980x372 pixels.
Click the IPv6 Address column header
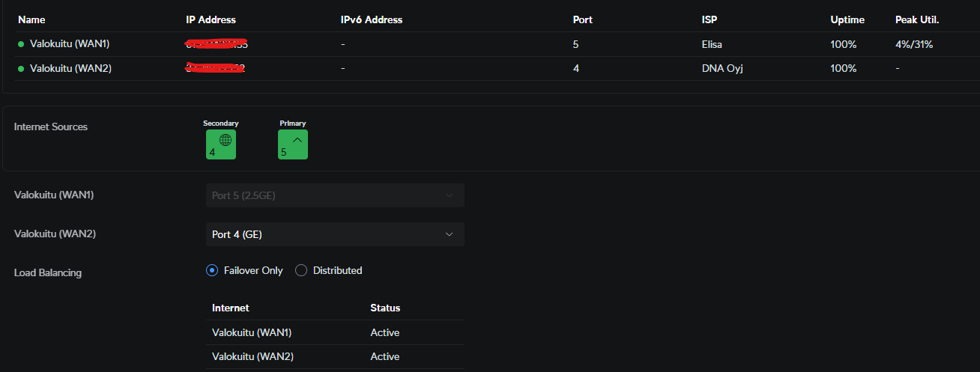click(371, 19)
